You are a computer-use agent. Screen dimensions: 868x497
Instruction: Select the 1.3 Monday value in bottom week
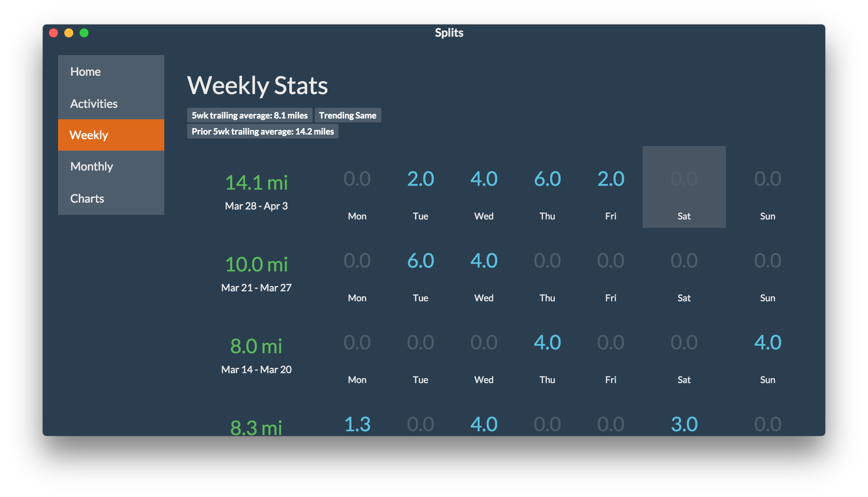tap(357, 424)
